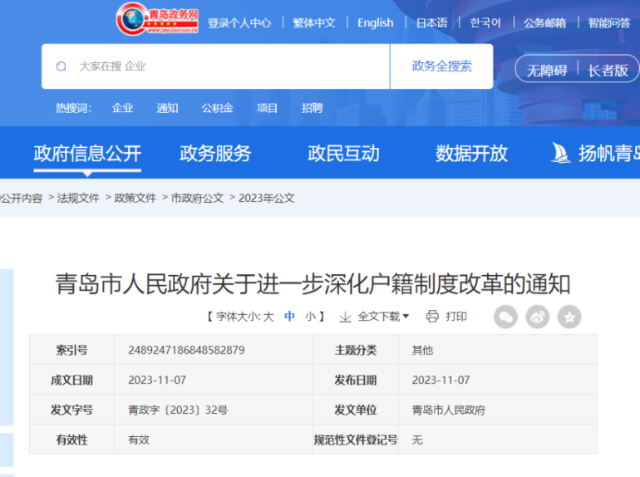Set font size to medium (中)
The width and height of the screenshot is (640, 477).
click(x=289, y=317)
